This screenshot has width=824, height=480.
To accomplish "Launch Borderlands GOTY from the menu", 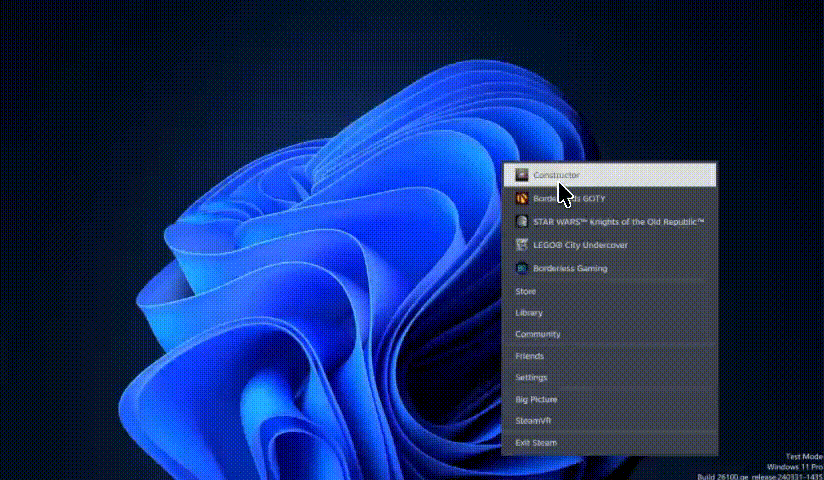I will (x=569, y=198).
